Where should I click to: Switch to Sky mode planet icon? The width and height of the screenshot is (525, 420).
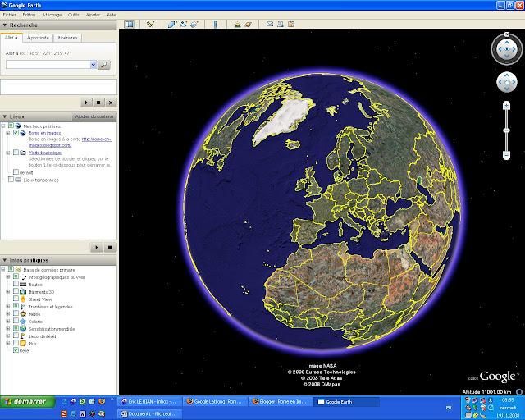coord(248,24)
